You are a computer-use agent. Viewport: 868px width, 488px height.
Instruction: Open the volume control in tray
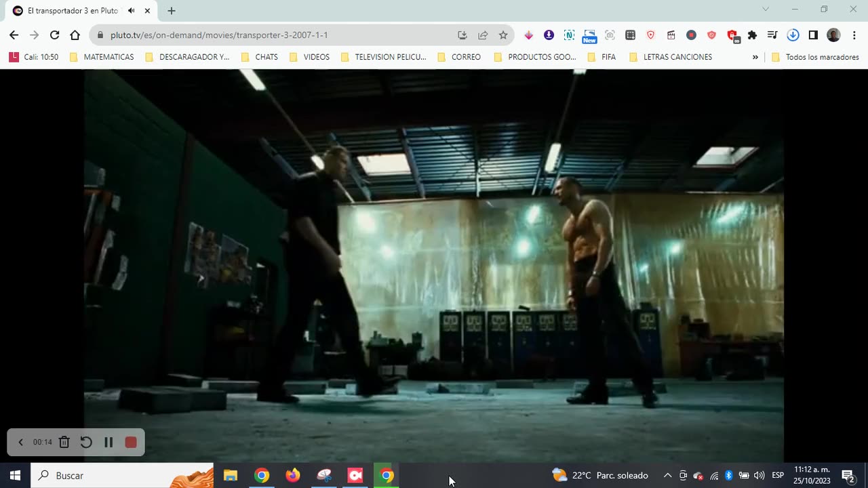pyautogui.click(x=759, y=476)
